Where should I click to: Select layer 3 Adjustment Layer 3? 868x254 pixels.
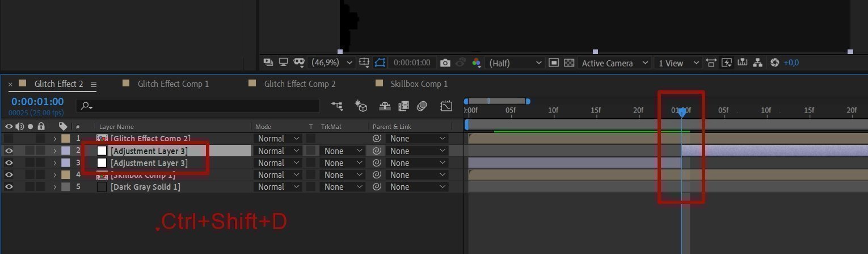tap(149, 163)
